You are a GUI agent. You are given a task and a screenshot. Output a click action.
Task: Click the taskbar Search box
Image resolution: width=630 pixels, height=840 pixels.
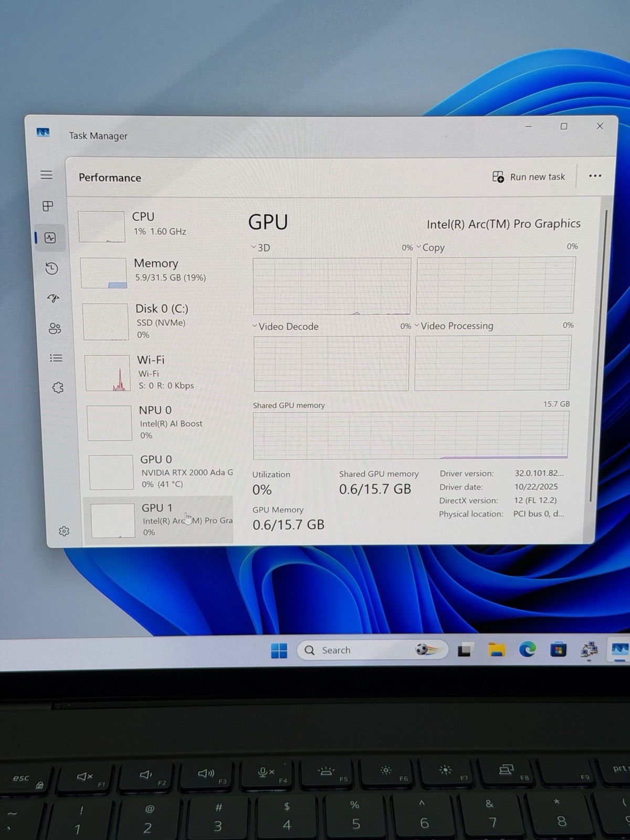373,650
